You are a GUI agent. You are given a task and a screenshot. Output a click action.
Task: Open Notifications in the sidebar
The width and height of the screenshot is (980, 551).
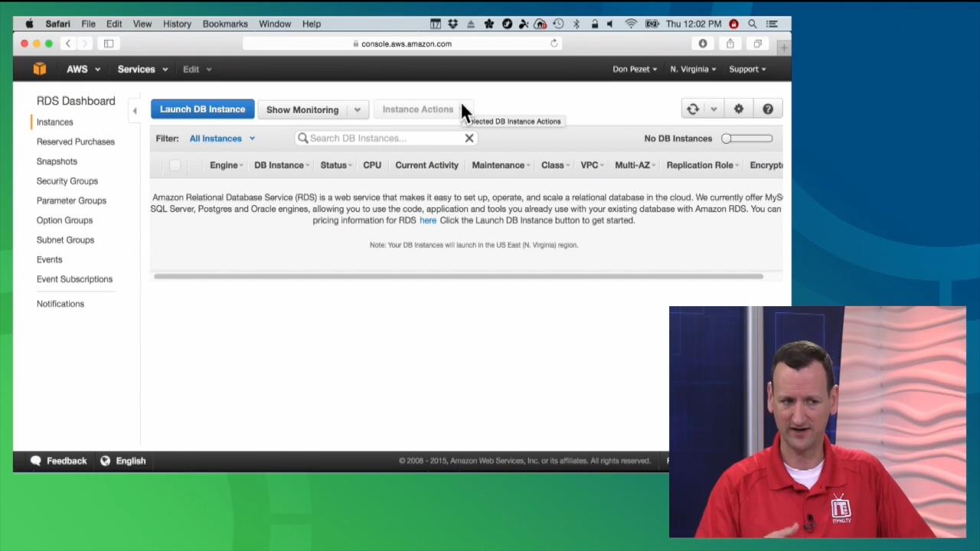[x=60, y=304]
